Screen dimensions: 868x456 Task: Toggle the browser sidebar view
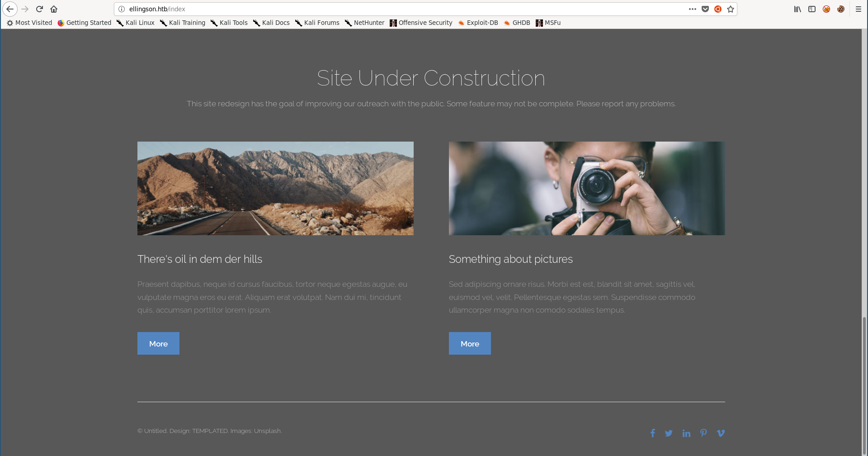pyautogui.click(x=812, y=9)
